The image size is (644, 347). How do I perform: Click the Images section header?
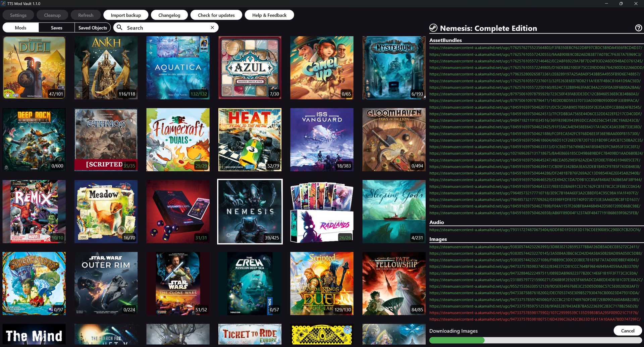pyautogui.click(x=438, y=239)
